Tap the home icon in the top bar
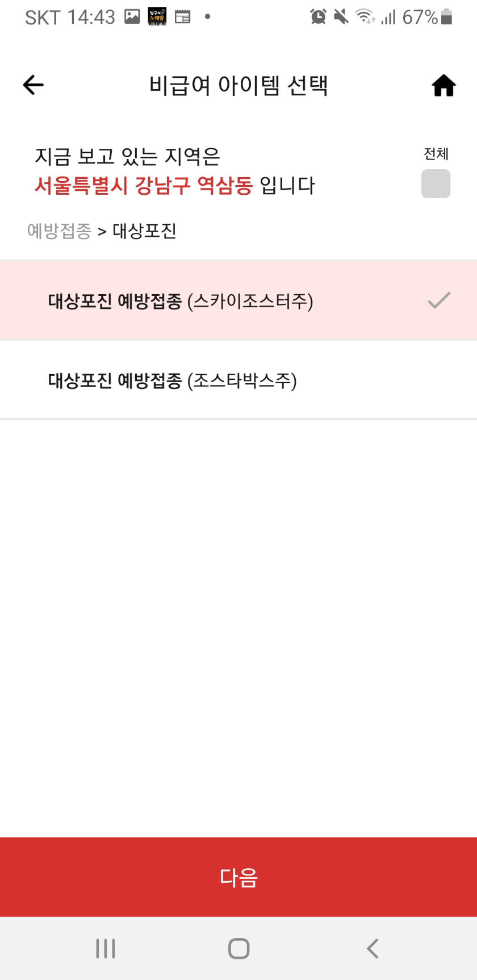The image size is (477, 980). coord(443,85)
